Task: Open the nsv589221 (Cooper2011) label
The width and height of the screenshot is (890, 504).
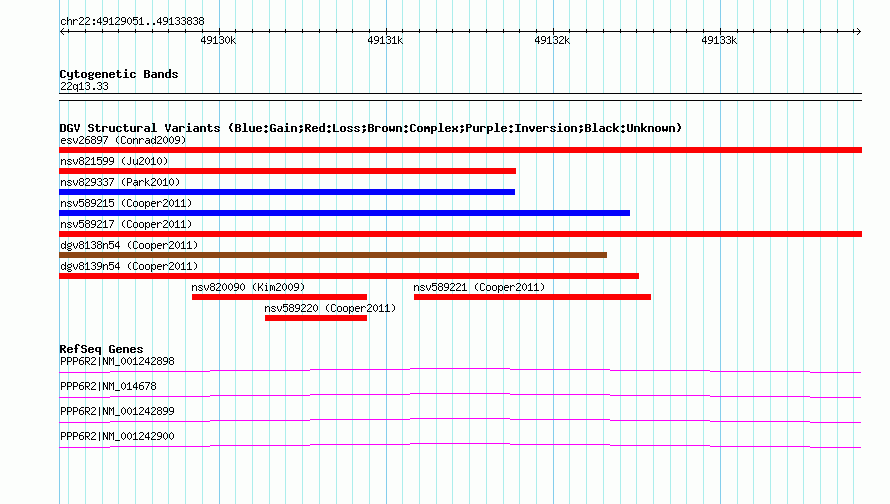Action: point(479,287)
